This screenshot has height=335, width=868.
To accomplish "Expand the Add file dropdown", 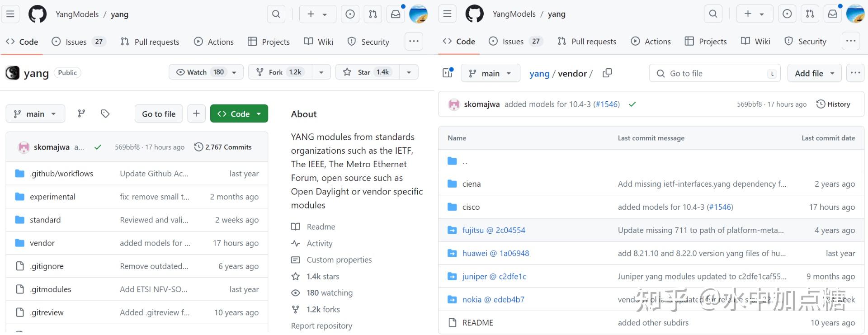I will point(814,73).
